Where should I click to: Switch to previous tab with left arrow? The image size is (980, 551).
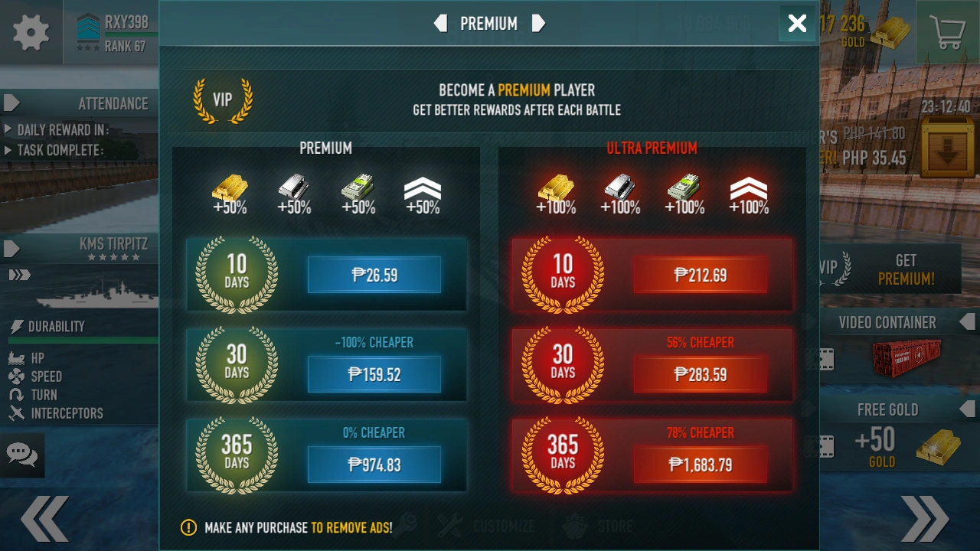[440, 24]
